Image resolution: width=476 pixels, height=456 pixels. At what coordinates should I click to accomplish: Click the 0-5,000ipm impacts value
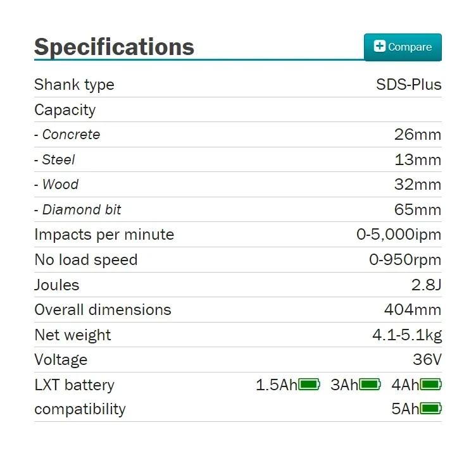pos(399,235)
